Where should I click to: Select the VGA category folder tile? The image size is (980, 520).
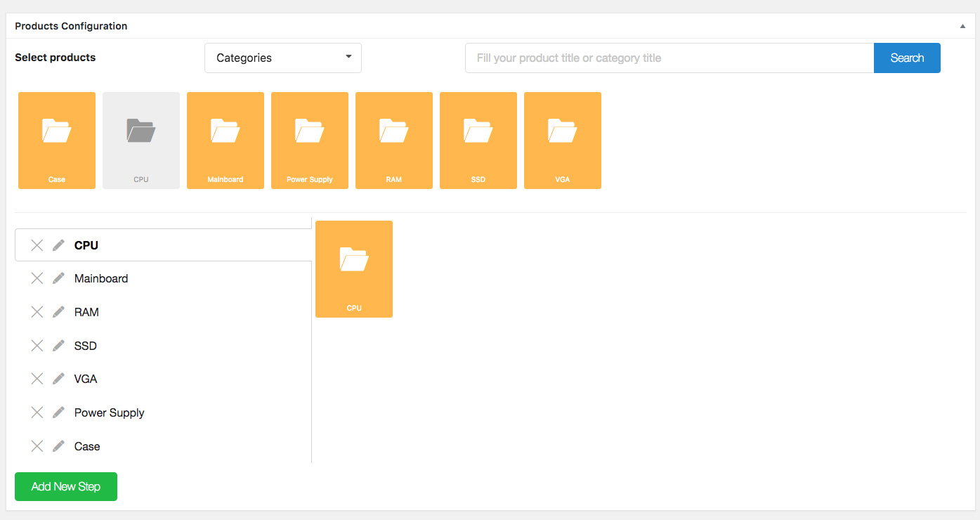[x=563, y=141]
